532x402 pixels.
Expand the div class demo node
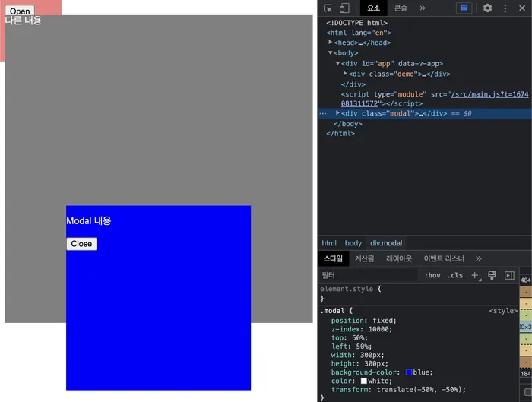pyautogui.click(x=345, y=74)
